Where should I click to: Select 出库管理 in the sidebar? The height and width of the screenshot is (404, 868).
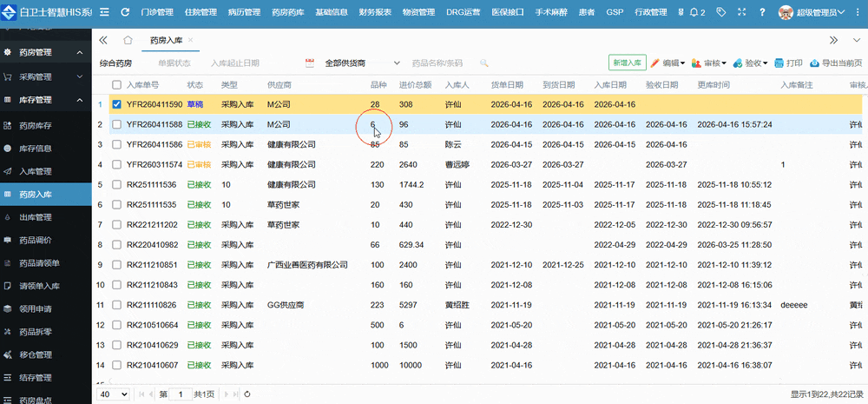click(x=36, y=217)
